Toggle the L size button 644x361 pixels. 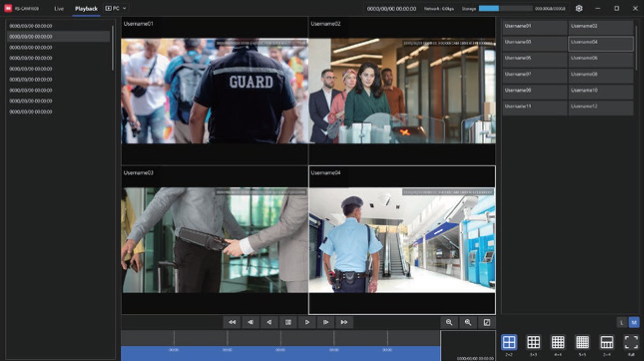click(621, 322)
